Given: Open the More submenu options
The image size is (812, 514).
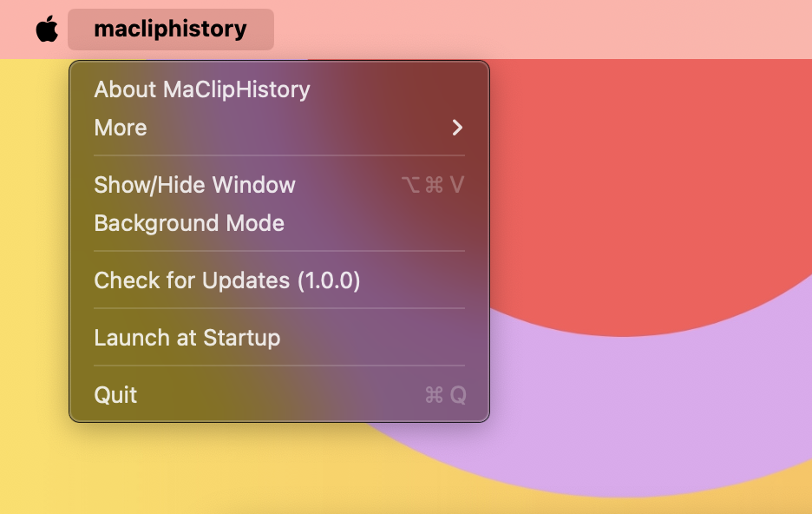Looking at the screenshot, I should point(121,128).
